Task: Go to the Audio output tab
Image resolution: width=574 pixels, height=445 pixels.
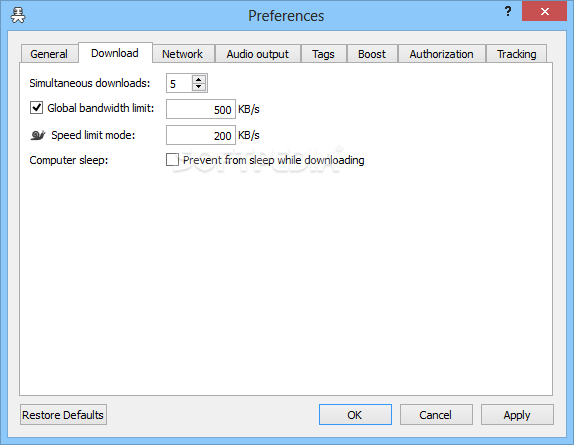Action: [257, 54]
